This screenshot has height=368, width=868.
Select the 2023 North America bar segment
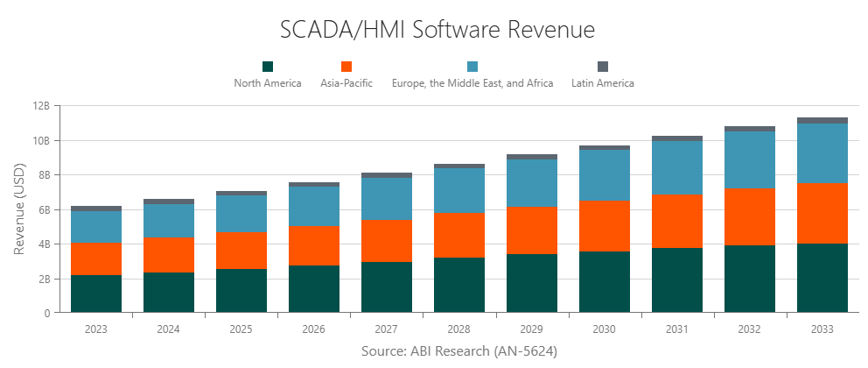click(x=96, y=294)
